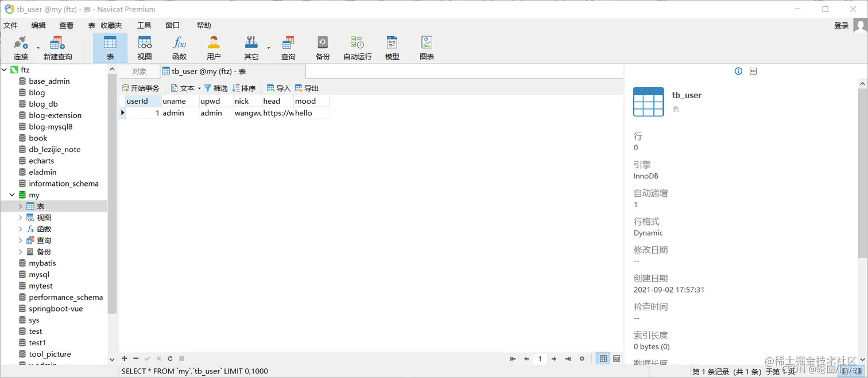This screenshot has width=868, height=378.
Task: Open the 函数 functions toolbar icon
Action: coord(179,48)
